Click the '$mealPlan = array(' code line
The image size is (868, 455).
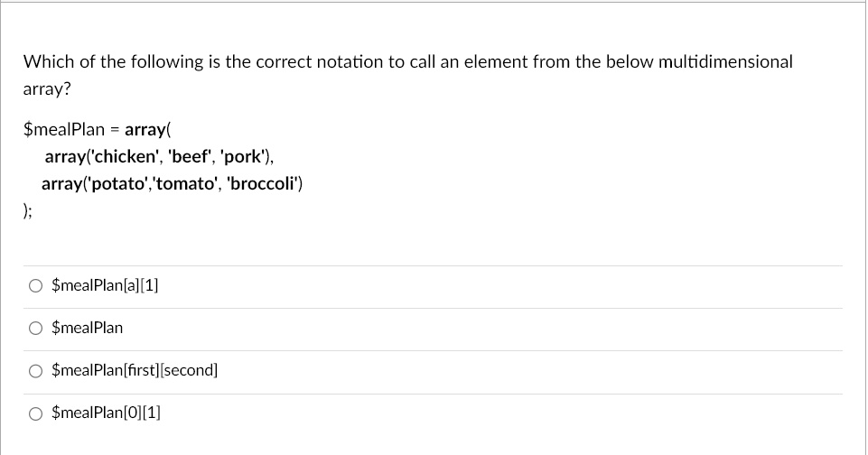point(98,129)
